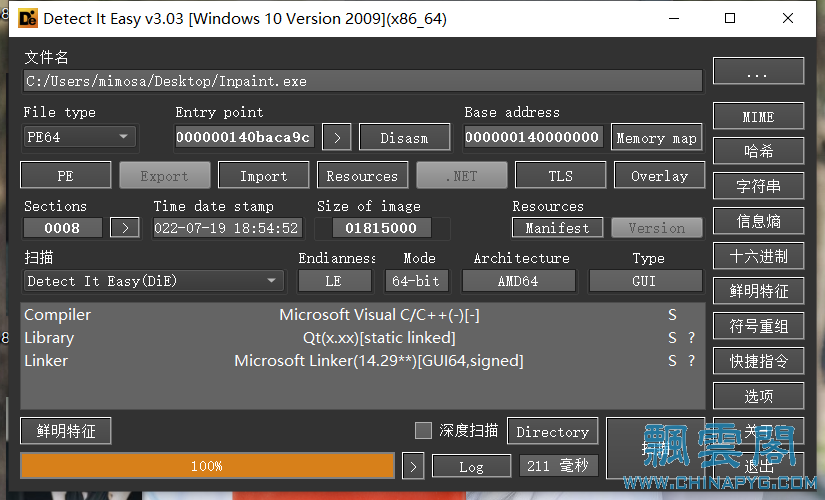Open the Resources button
The width and height of the screenshot is (825, 500).
363,175
